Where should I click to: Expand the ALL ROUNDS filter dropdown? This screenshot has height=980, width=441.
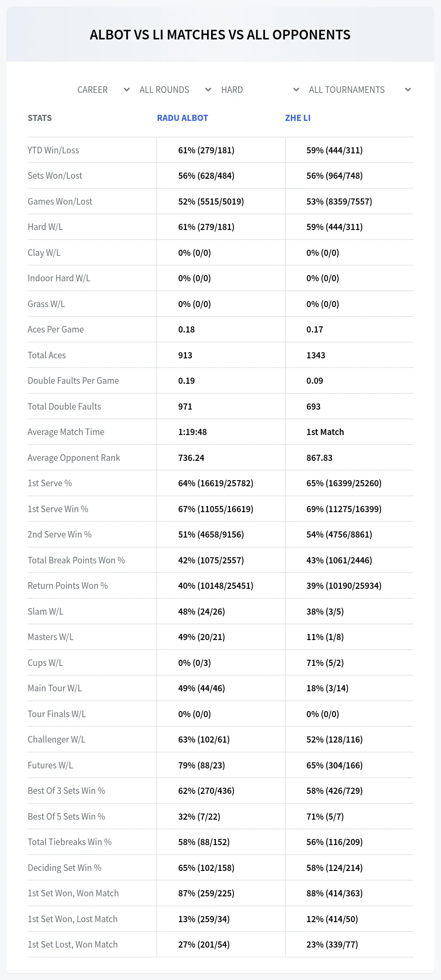(x=175, y=90)
